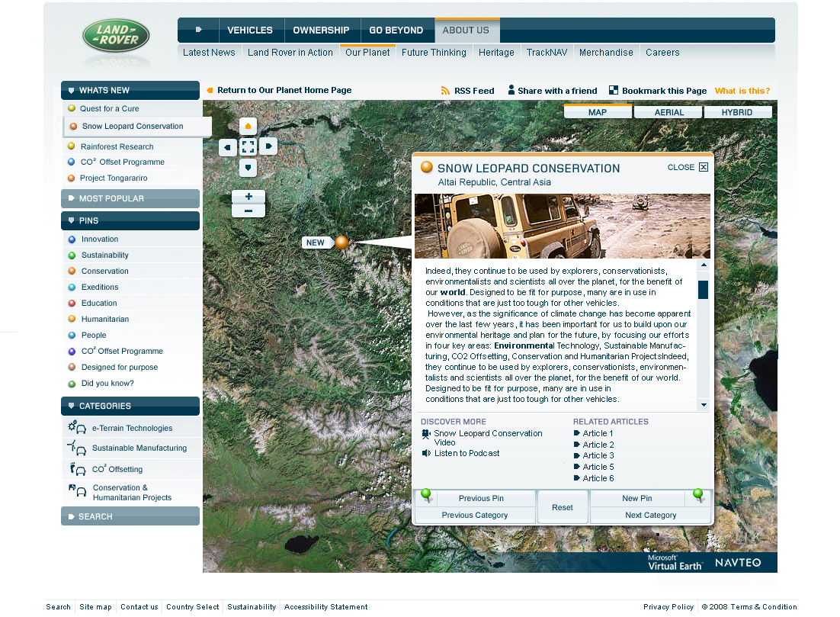840x617 pixels.
Task: Click the e-Terrain Technologies category icon
Action: pos(77,427)
